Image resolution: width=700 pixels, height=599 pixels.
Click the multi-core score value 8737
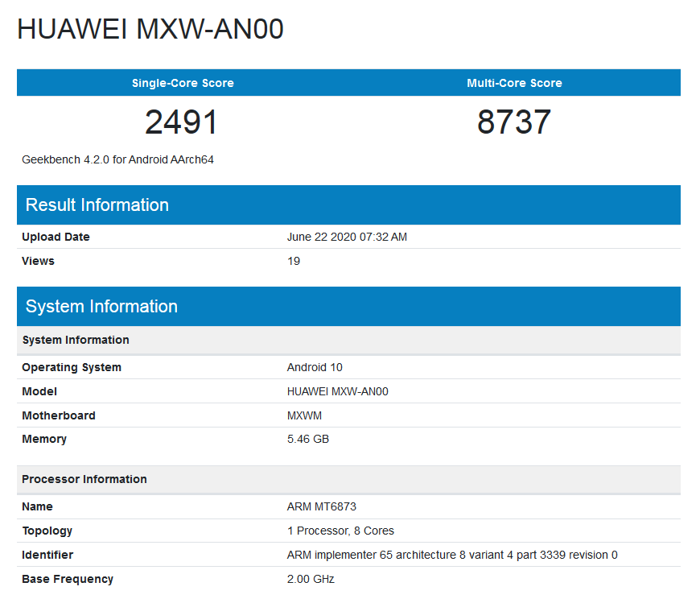[514, 122]
